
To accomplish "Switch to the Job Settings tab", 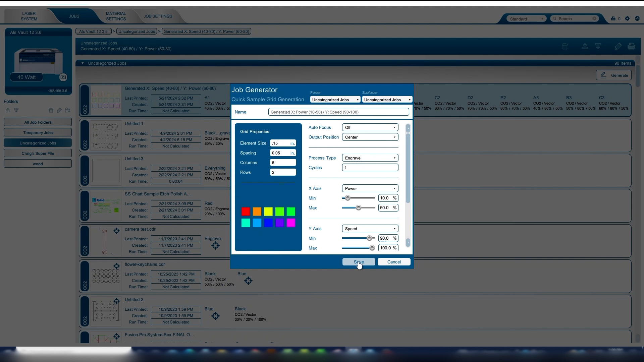I will [x=158, y=16].
